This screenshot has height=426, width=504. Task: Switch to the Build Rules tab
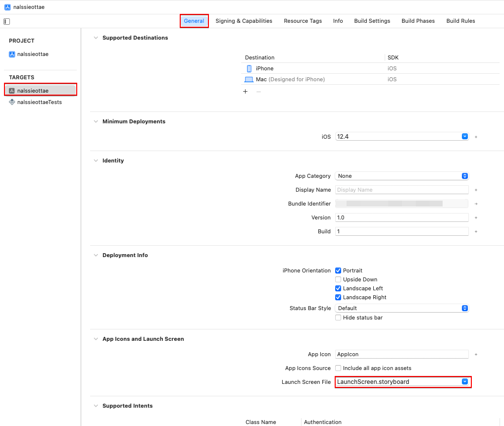pyautogui.click(x=460, y=21)
